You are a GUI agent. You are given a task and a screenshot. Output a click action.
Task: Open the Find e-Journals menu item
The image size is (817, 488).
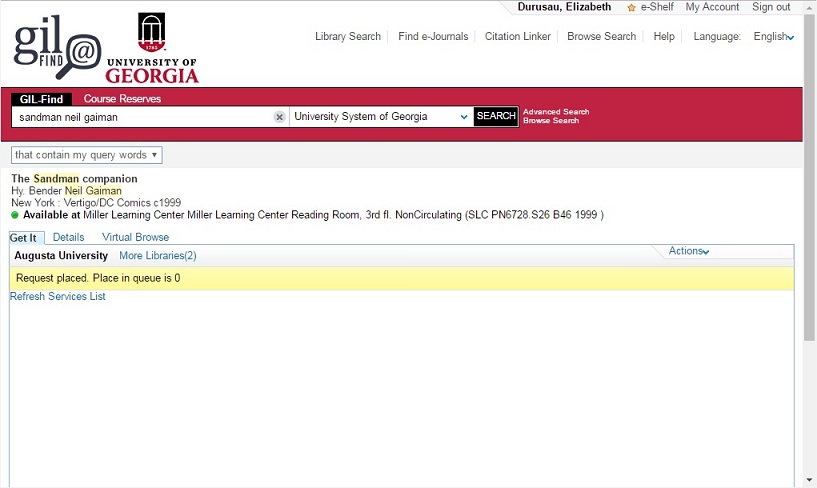click(433, 37)
